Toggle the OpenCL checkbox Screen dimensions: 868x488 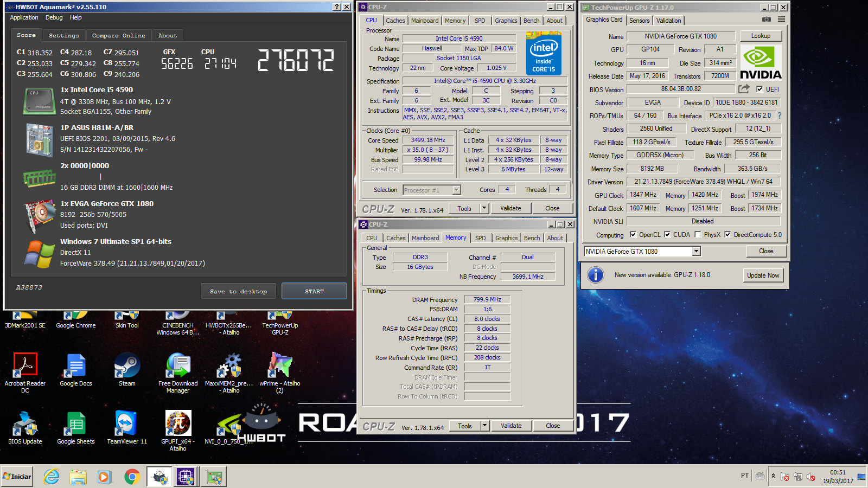point(633,235)
